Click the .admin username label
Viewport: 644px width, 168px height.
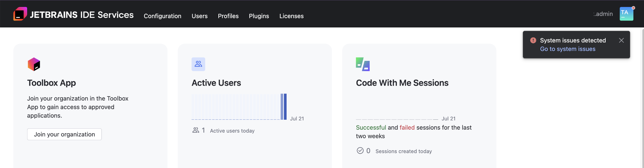point(603,14)
